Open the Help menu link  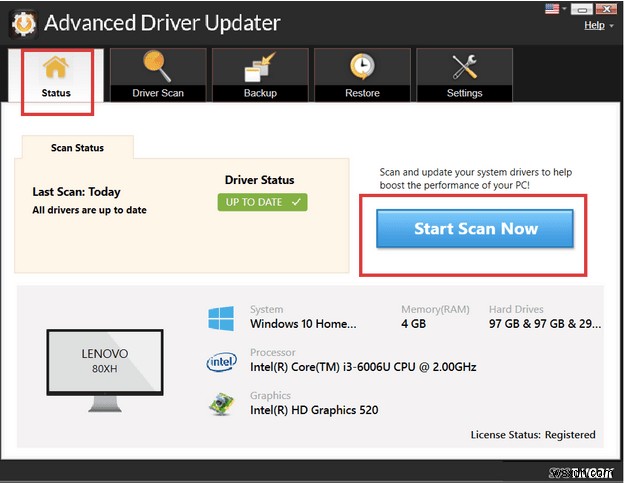pos(593,25)
